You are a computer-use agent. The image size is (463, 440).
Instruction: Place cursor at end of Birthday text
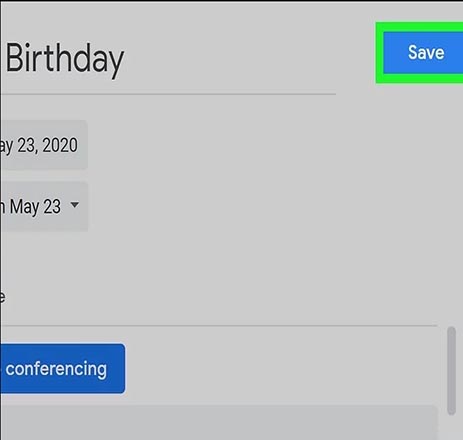click(x=124, y=59)
